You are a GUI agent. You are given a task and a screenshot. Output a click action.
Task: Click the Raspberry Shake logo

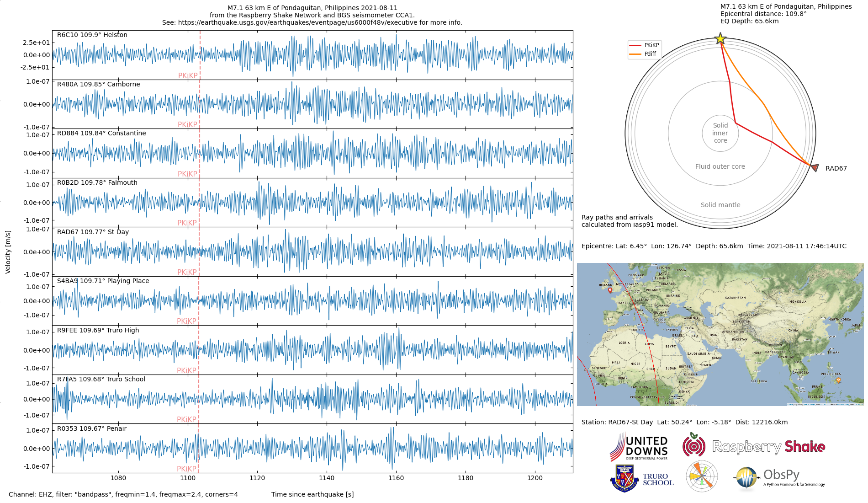tap(754, 446)
